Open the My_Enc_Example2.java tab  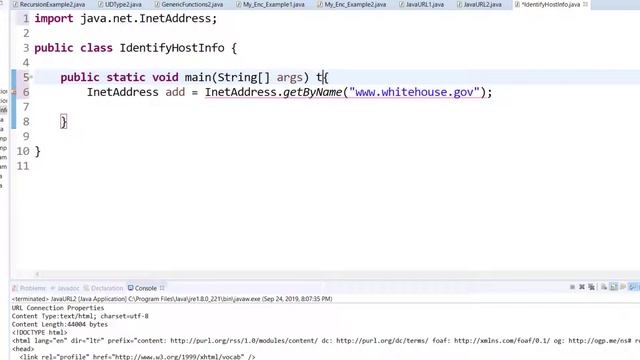352,4
